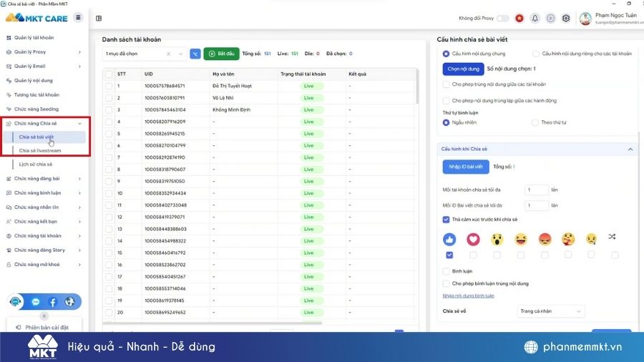Image resolution: width=644 pixels, height=362 pixels.
Task: Select the Angry reaction icon
Action: pos(545,239)
